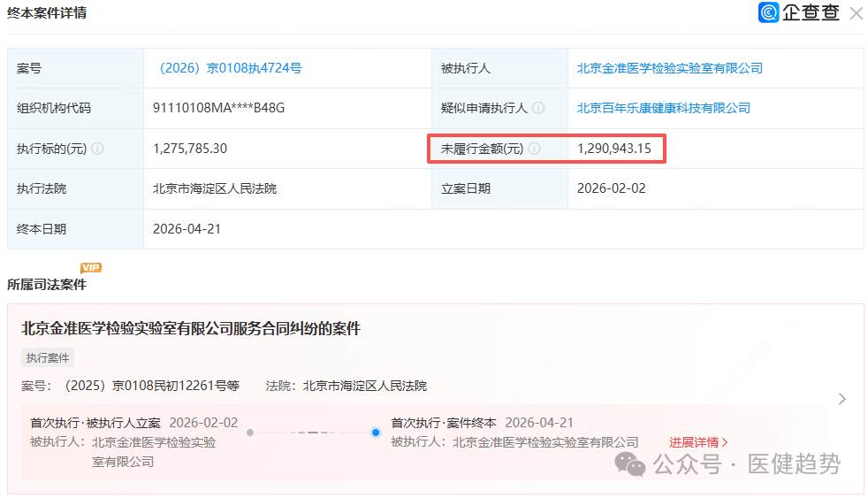Click the 执行案件 tag
The height and width of the screenshot is (498, 868).
click(x=48, y=358)
